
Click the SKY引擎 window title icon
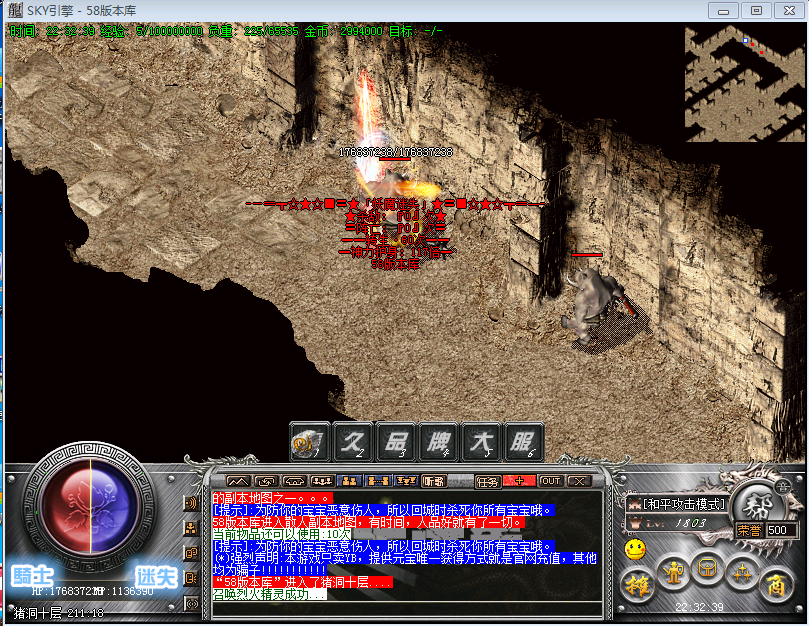pos(15,10)
